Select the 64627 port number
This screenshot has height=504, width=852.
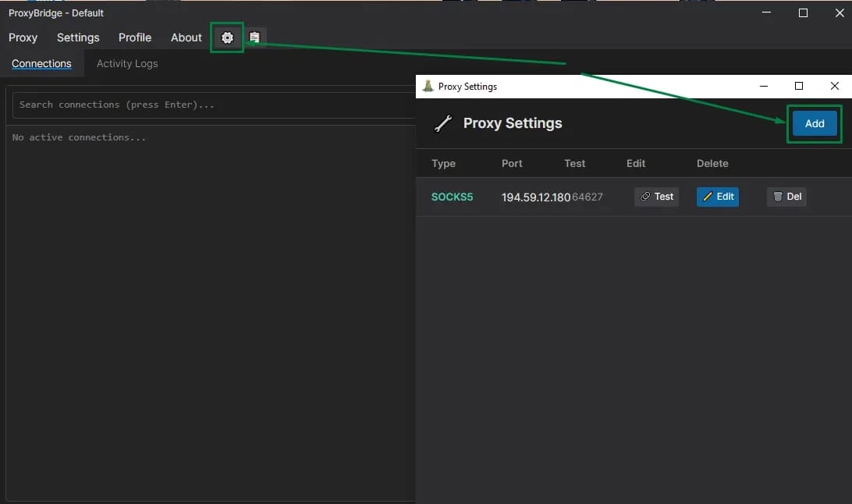click(x=588, y=197)
